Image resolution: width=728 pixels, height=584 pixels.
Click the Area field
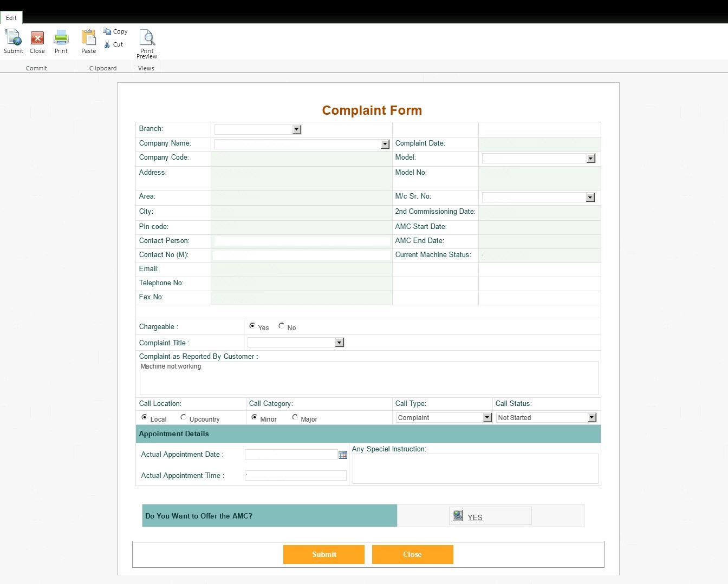(302, 198)
